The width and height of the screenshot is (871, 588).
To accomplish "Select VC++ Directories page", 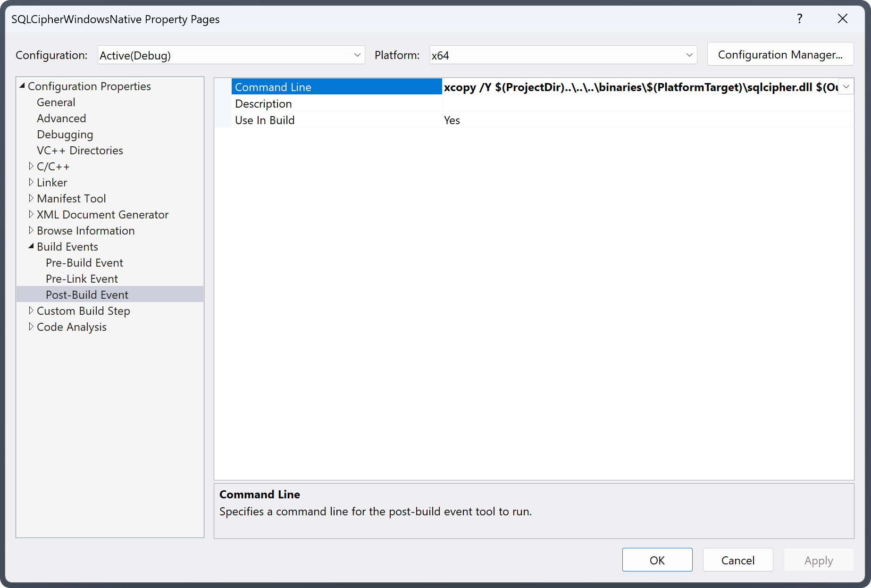I will pos(80,151).
